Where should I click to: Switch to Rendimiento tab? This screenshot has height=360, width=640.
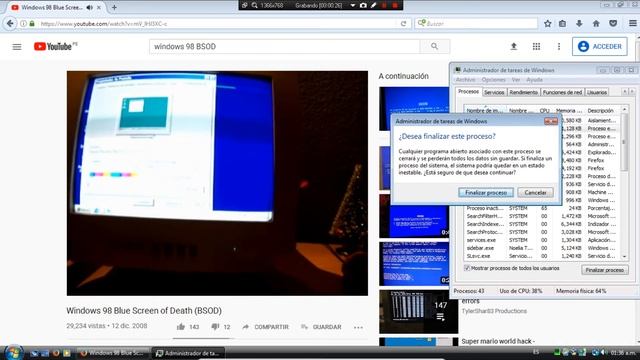[523, 93]
